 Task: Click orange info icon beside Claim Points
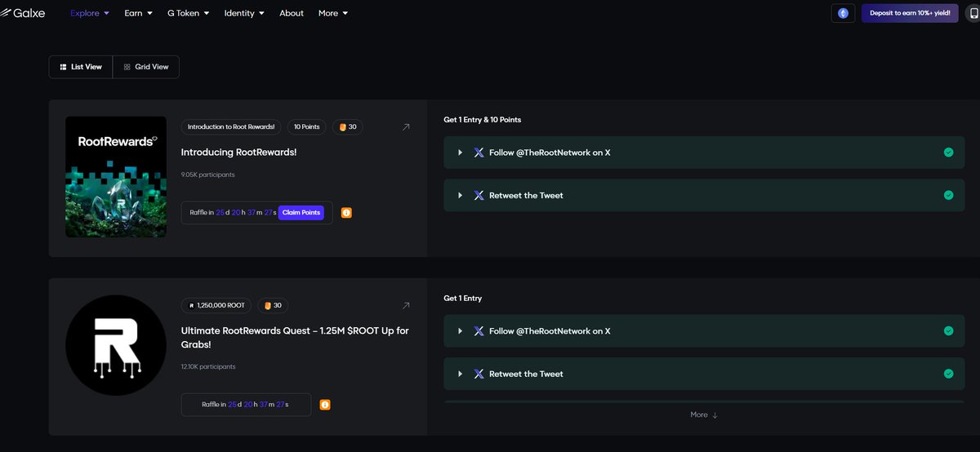[x=346, y=213]
